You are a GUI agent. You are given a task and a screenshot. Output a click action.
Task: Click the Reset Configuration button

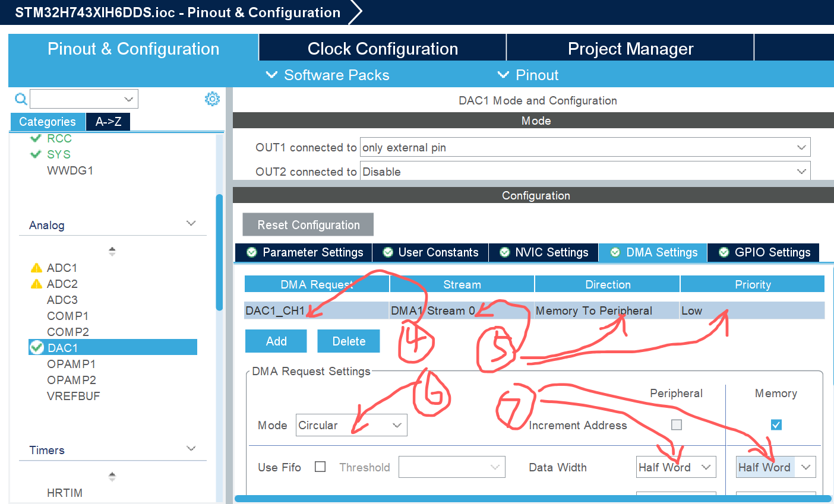[308, 224]
